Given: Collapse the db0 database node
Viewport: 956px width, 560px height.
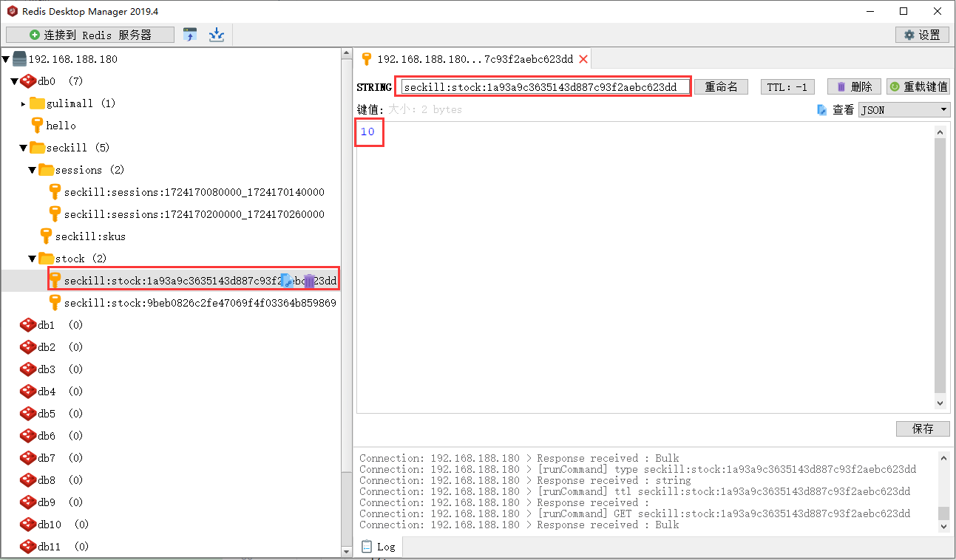Looking at the screenshot, I should (15, 81).
